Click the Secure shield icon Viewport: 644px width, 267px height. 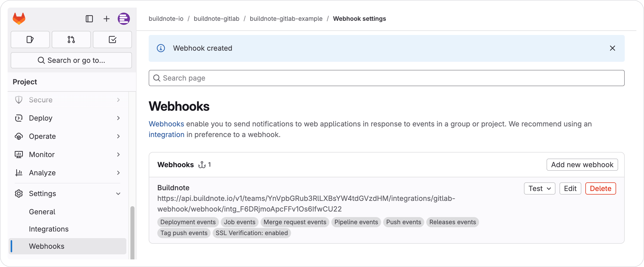(x=19, y=100)
